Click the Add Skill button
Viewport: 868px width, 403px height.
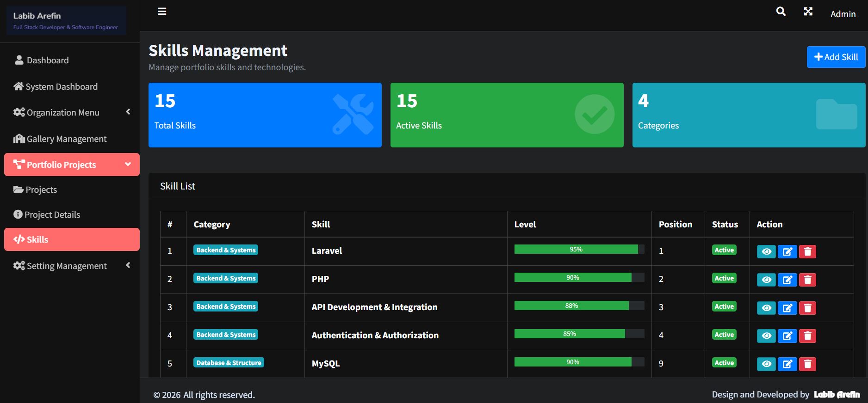click(836, 57)
